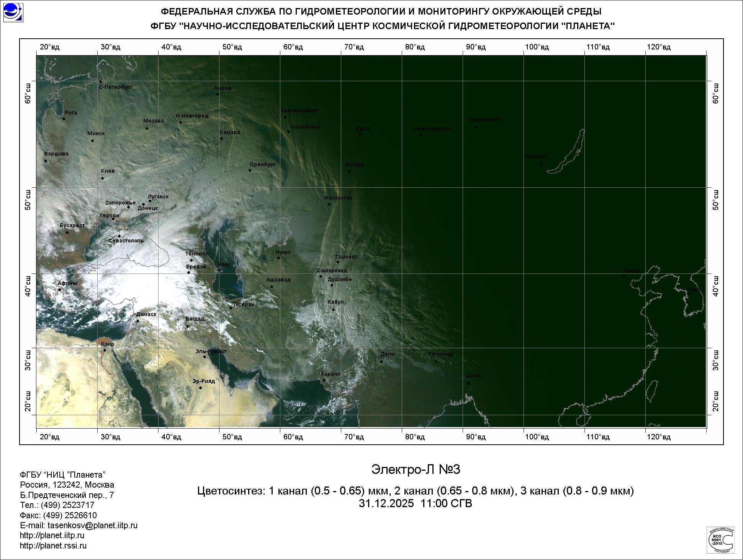Click the Севастополь city label
Image resolution: width=743 pixels, height=560 pixels.
[126, 241]
